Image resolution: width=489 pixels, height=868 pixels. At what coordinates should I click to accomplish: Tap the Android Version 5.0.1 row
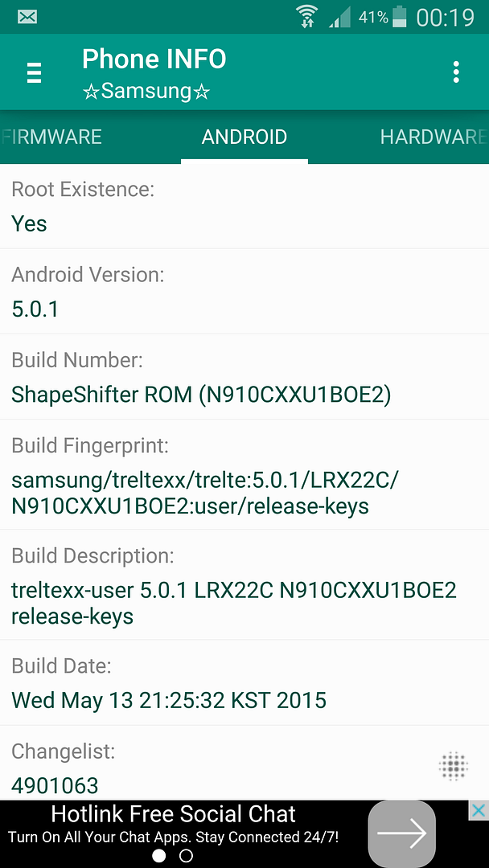pyautogui.click(x=244, y=292)
